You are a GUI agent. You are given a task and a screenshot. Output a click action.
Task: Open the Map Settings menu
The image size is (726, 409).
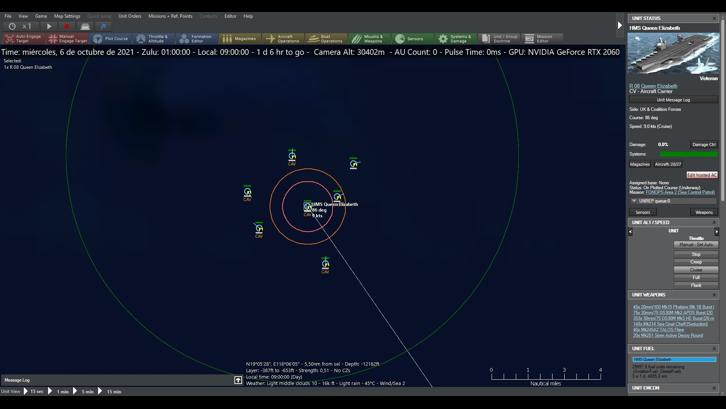67,16
